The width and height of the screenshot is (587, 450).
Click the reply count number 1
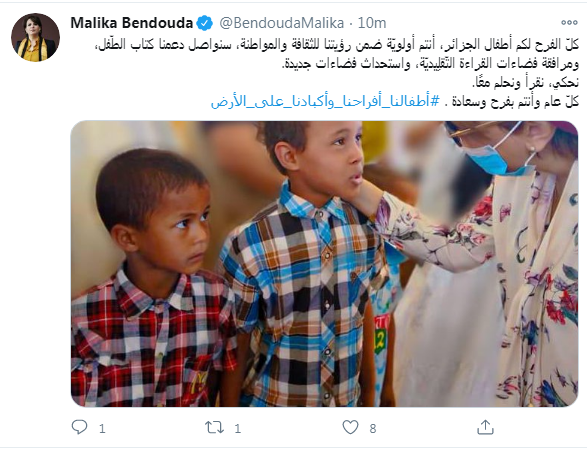pyautogui.click(x=102, y=428)
